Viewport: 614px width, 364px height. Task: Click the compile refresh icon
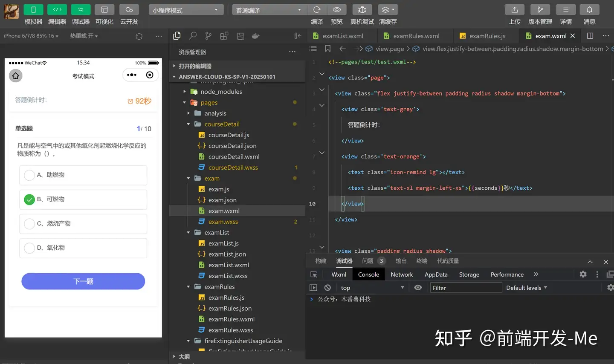[x=317, y=9]
